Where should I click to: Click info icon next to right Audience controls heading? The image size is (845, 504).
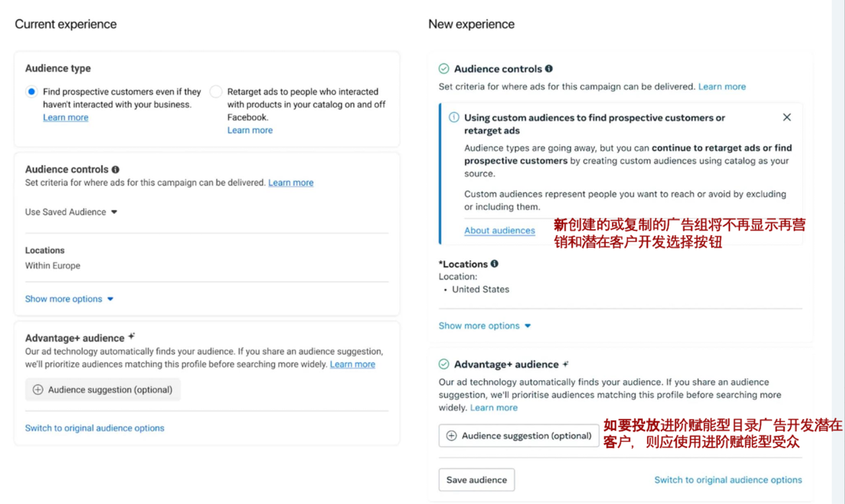point(549,69)
